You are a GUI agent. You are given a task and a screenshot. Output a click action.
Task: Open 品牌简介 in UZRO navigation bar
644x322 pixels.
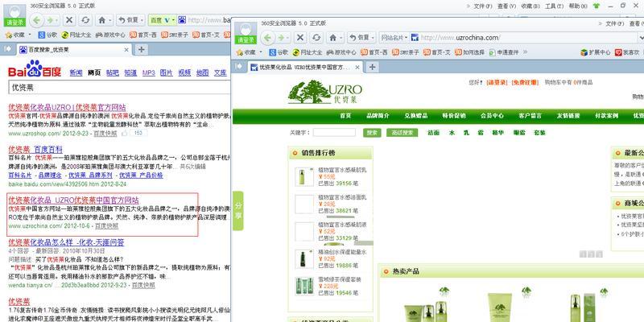pos(378,116)
